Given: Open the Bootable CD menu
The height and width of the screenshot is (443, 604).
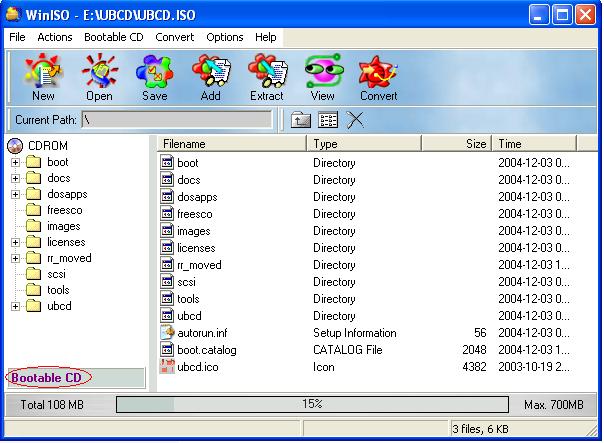Looking at the screenshot, I should tap(114, 37).
